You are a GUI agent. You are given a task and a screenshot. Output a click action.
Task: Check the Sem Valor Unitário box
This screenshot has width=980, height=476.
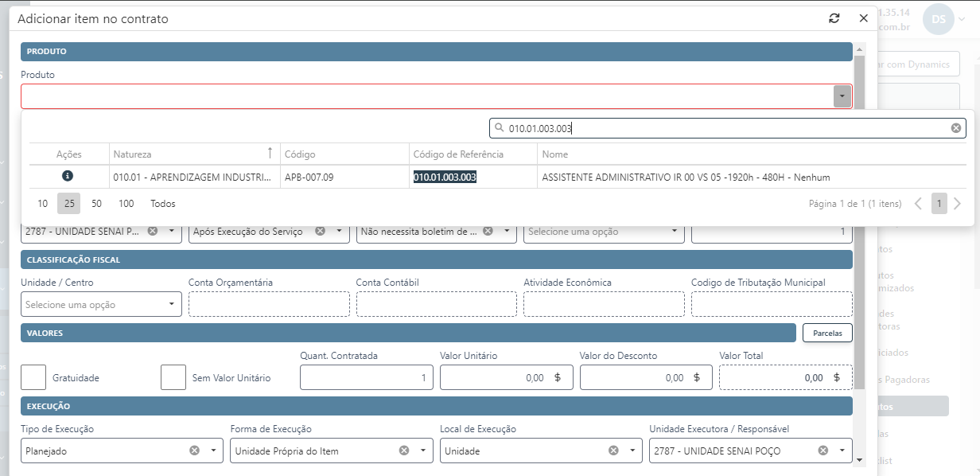[173, 377]
